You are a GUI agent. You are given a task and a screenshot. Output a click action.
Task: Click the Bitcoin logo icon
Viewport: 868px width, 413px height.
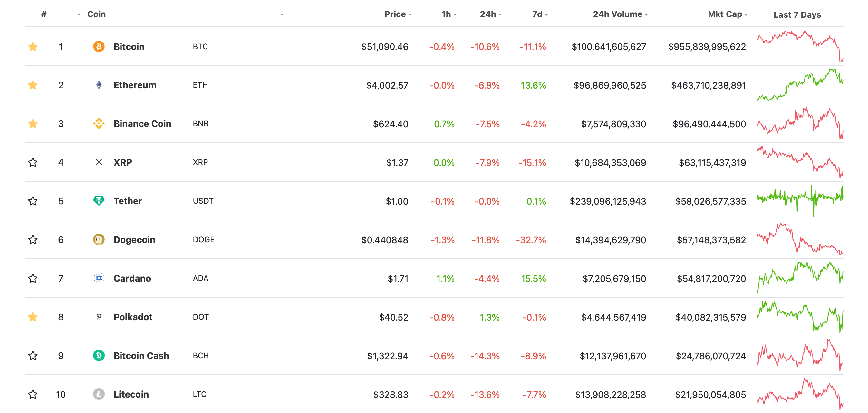[99, 46]
